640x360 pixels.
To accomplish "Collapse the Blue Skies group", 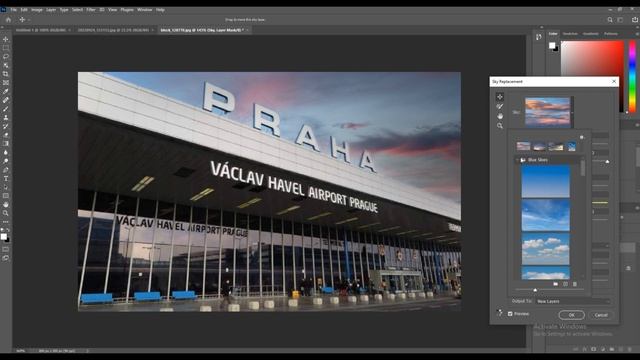I will click(518, 160).
